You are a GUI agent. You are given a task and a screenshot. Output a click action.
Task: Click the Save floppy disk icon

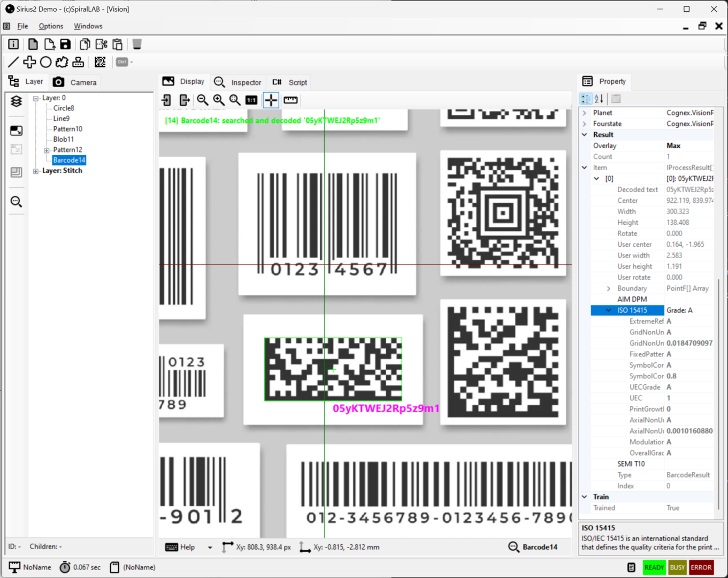[x=65, y=44]
